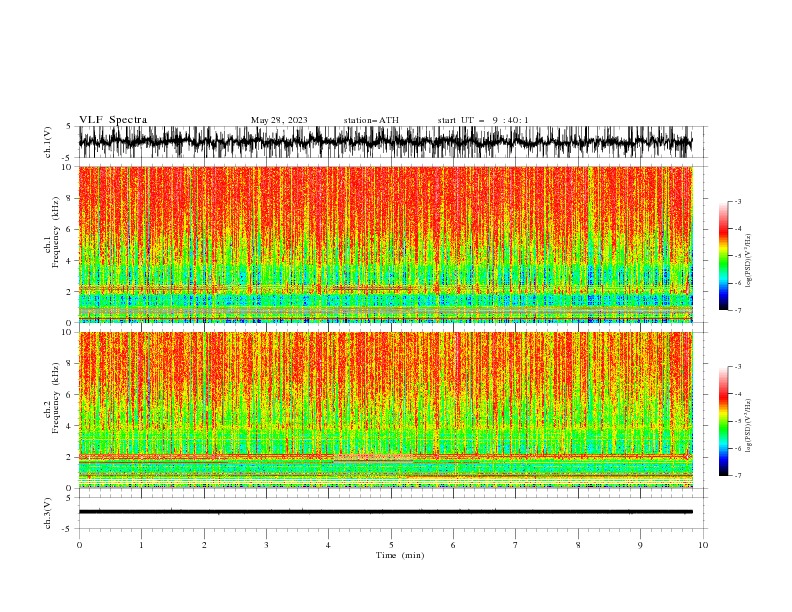Click the "ch.1(V)" axis label
The image size is (792, 612).
pos(48,142)
